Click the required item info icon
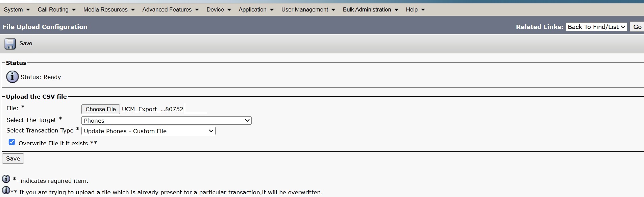Screen dimensions: 644x197 pyautogui.click(x=6, y=179)
